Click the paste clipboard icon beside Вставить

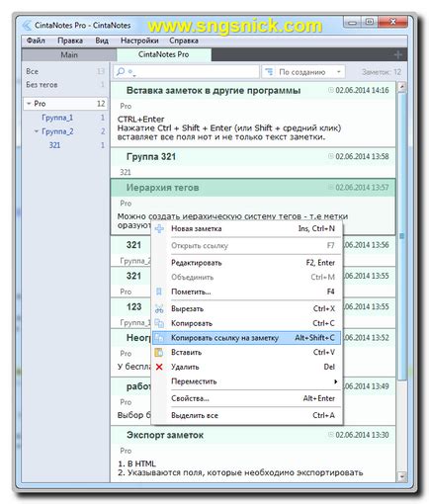[159, 352]
